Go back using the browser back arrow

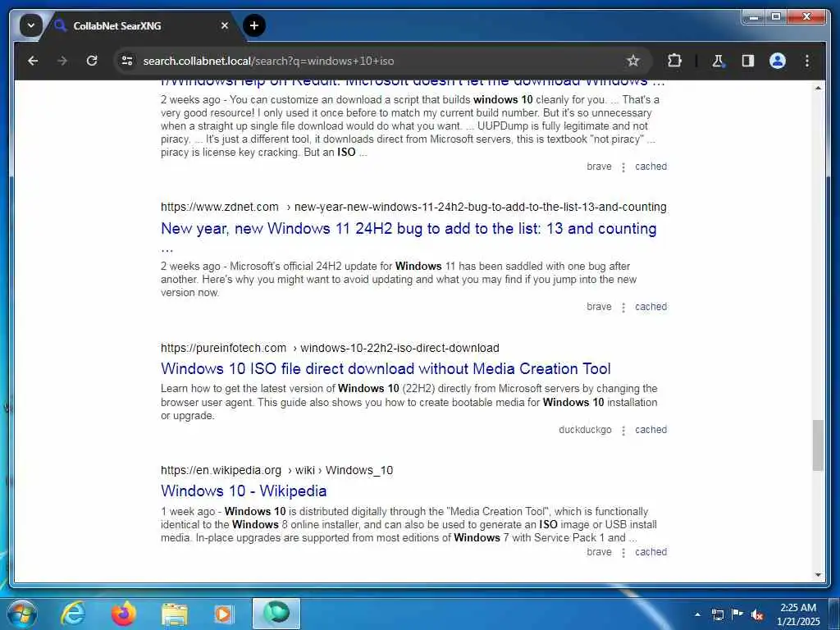tap(33, 61)
